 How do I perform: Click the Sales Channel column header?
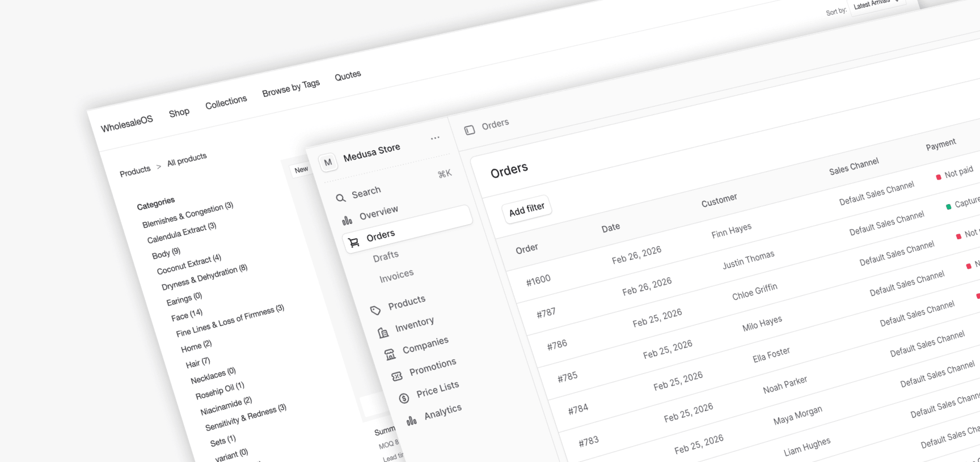tap(854, 166)
